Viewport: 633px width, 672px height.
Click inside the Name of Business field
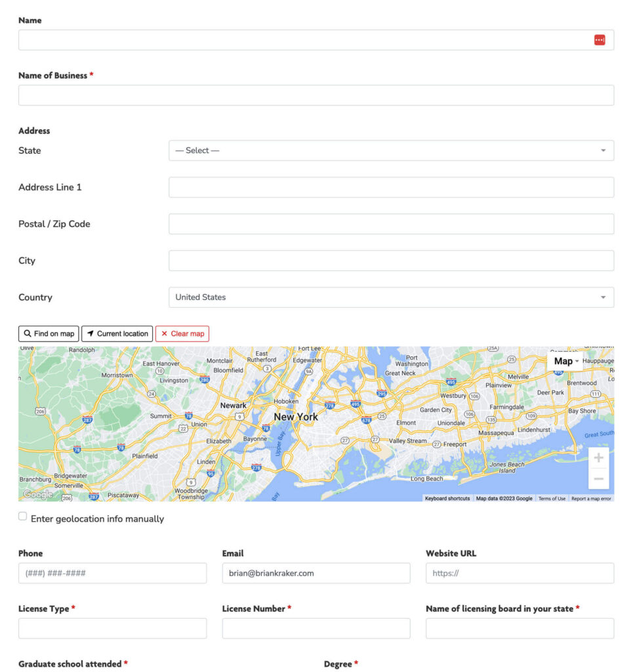(x=316, y=94)
